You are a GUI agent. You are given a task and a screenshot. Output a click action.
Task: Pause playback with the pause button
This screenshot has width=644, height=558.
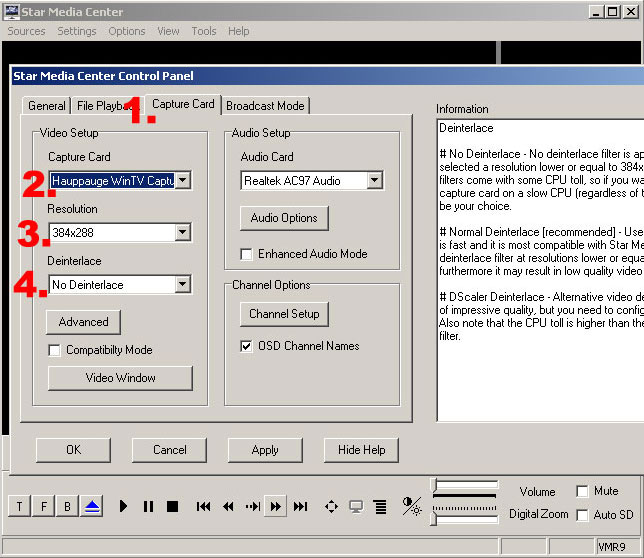click(148, 506)
